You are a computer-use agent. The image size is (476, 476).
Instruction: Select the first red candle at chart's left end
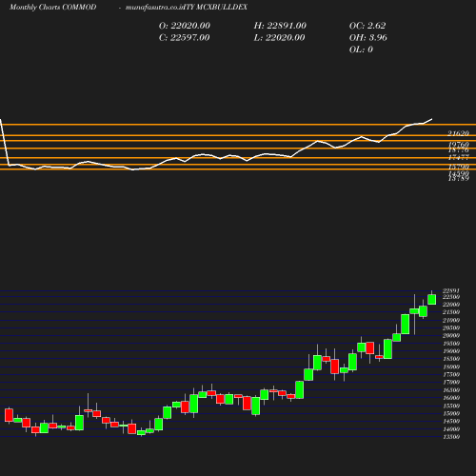click(9, 415)
